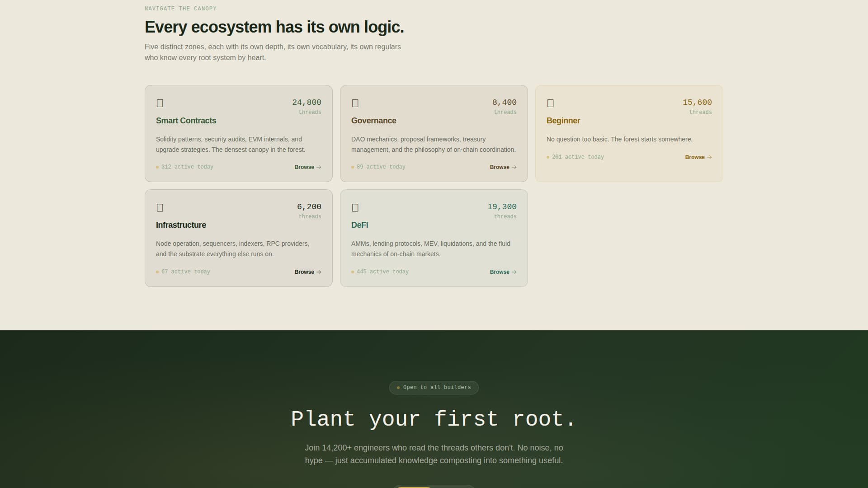Click the arrow icon on the DeFi Browse link
This screenshot has height=488, width=868.
click(x=514, y=272)
